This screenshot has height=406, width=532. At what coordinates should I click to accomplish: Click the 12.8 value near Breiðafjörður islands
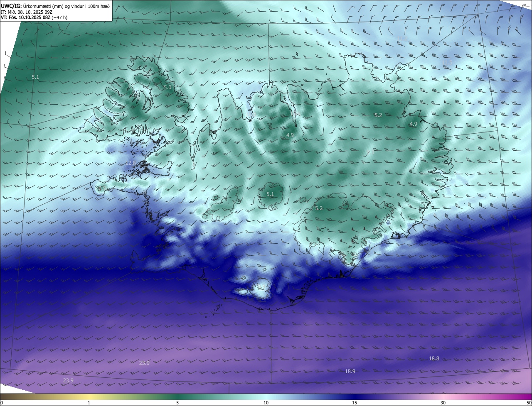(x=131, y=163)
